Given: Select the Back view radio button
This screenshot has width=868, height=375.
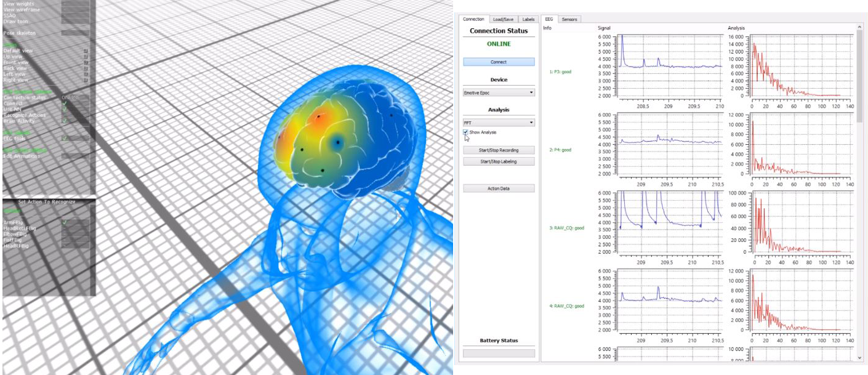Looking at the screenshot, I should click(86, 68).
